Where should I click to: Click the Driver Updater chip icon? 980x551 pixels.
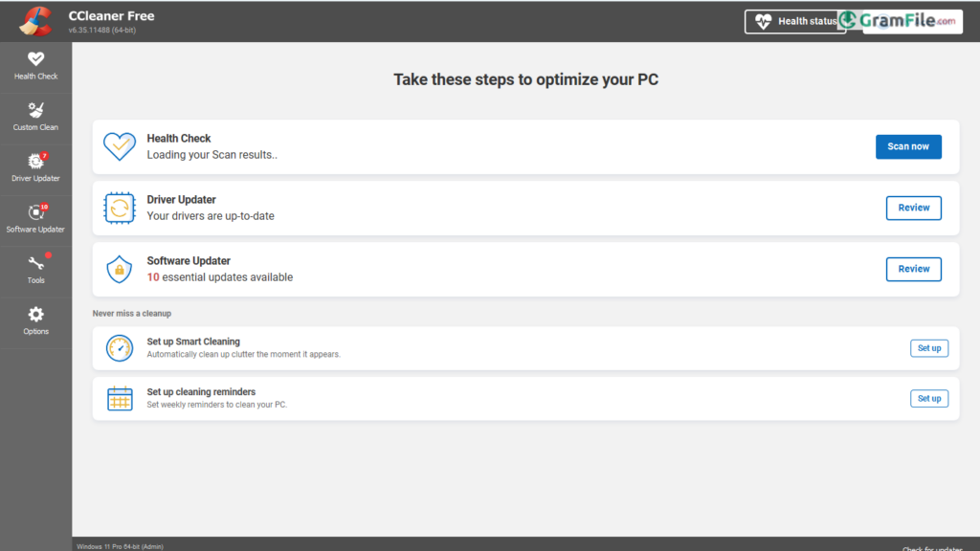pyautogui.click(x=120, y=208)
